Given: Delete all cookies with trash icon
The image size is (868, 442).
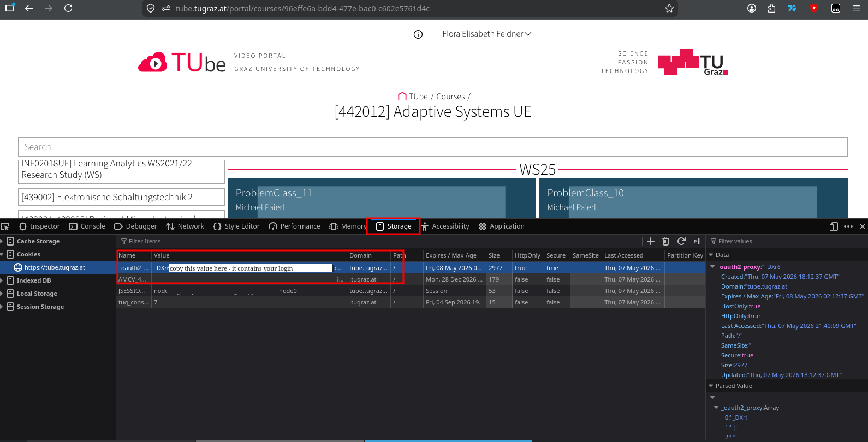Looking at the screenshot, I should [x=666, y=241].
